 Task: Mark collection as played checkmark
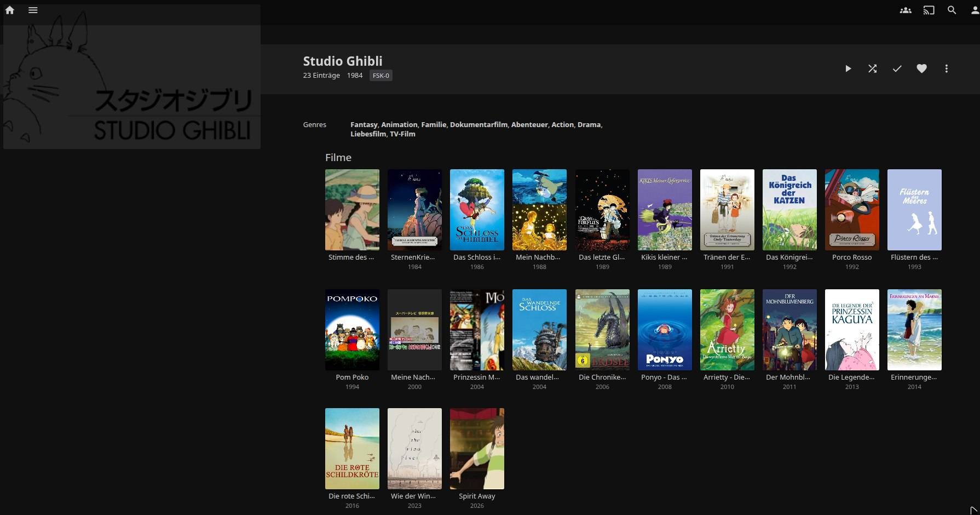tap(897, 68)
